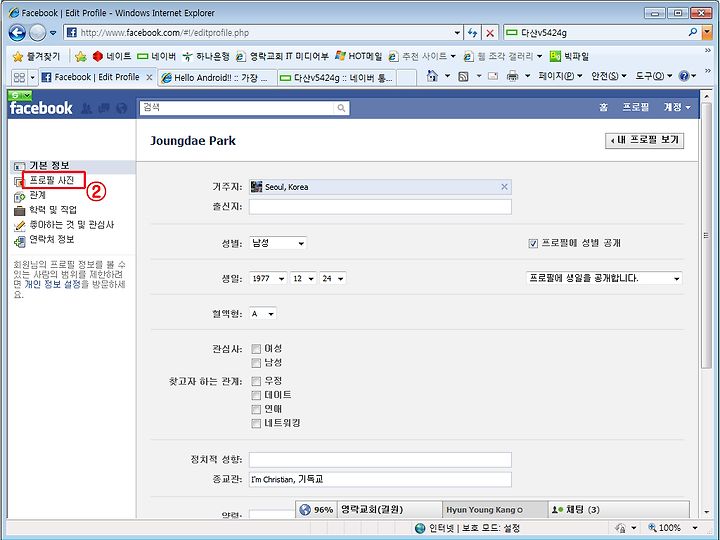Check the 연애 checkbox
The image size is (720, 540).
256,409
